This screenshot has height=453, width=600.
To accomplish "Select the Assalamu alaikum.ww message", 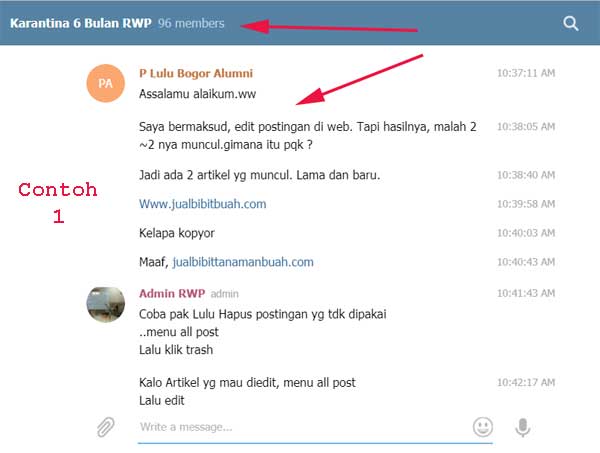I will pyautogui.click(x=197, y=94).
